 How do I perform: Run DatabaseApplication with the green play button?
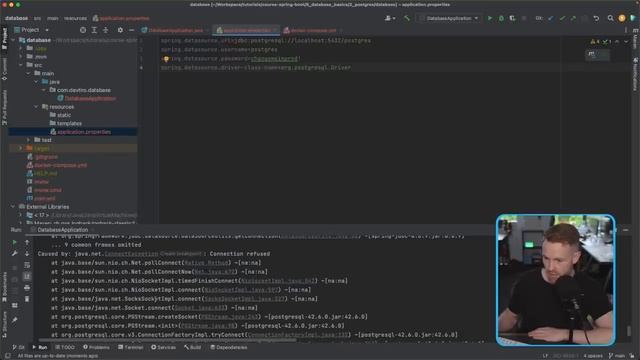(489, 18)
